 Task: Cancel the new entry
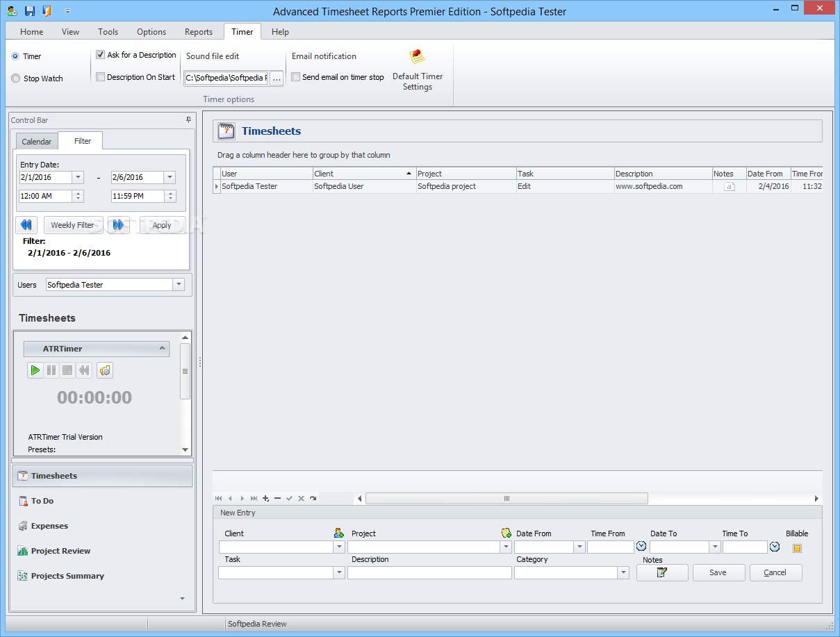[775, 572]
